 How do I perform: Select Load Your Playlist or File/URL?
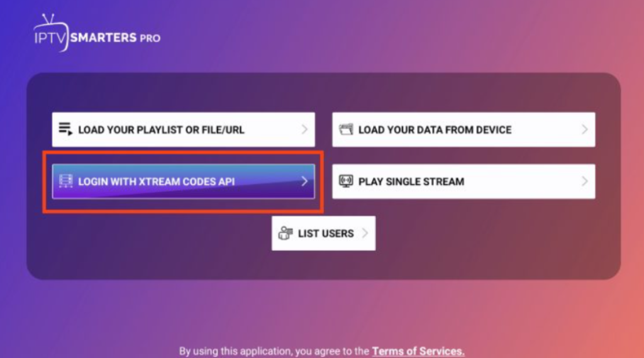[161, 130]
